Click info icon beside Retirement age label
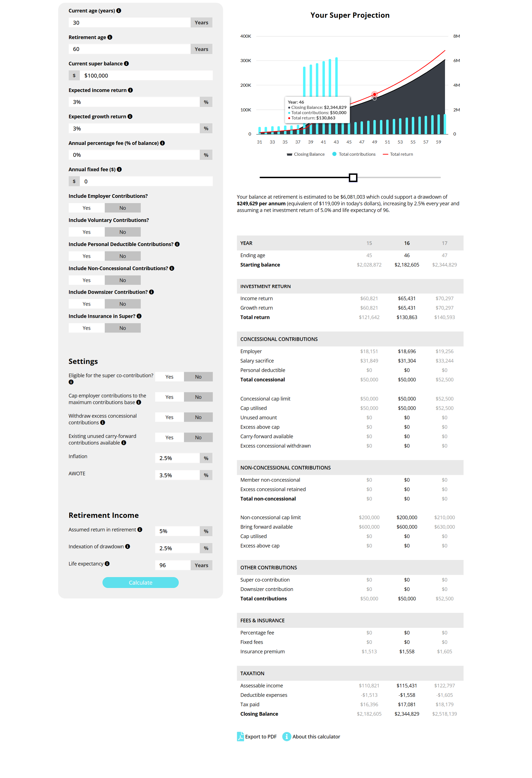Image resolution: width=532 pixels, height=778 pixels. (x=110, y=37)
